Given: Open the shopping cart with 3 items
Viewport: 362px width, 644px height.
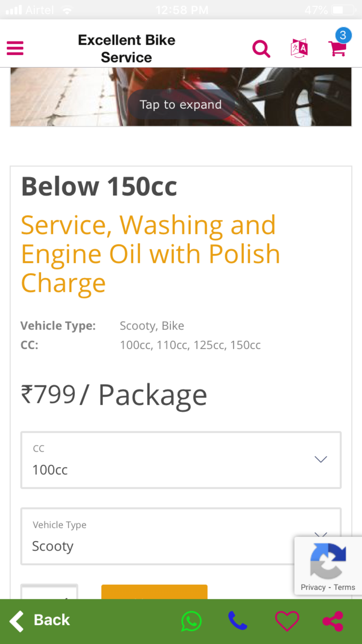Looking at the screenshot, I should 338,44.
